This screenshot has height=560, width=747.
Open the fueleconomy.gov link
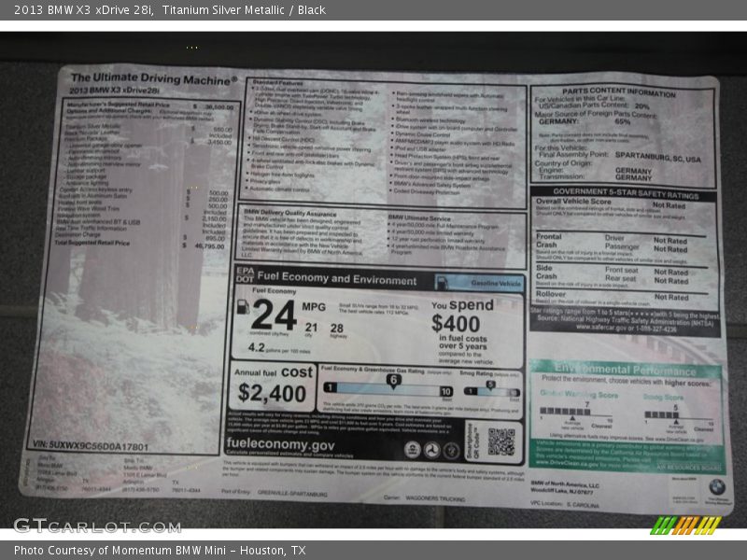(281, 445)
